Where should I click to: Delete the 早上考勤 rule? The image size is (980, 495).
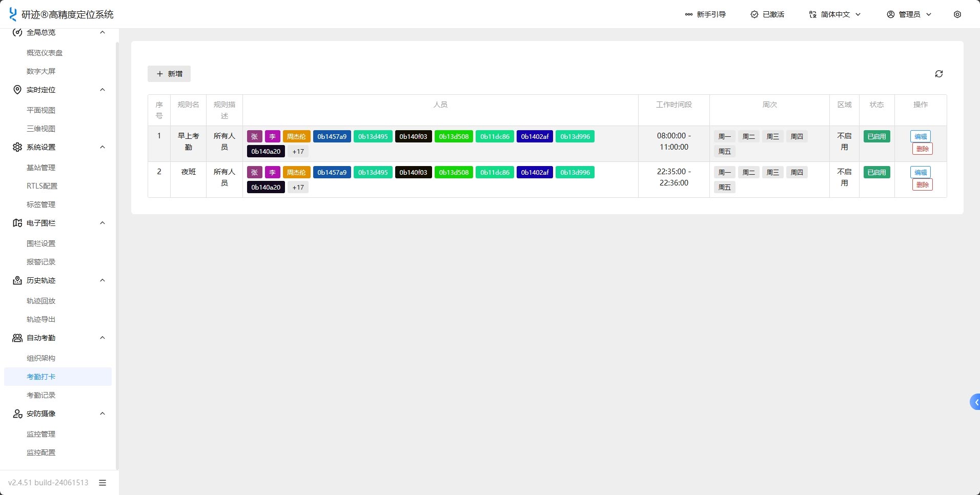point(922,149)
